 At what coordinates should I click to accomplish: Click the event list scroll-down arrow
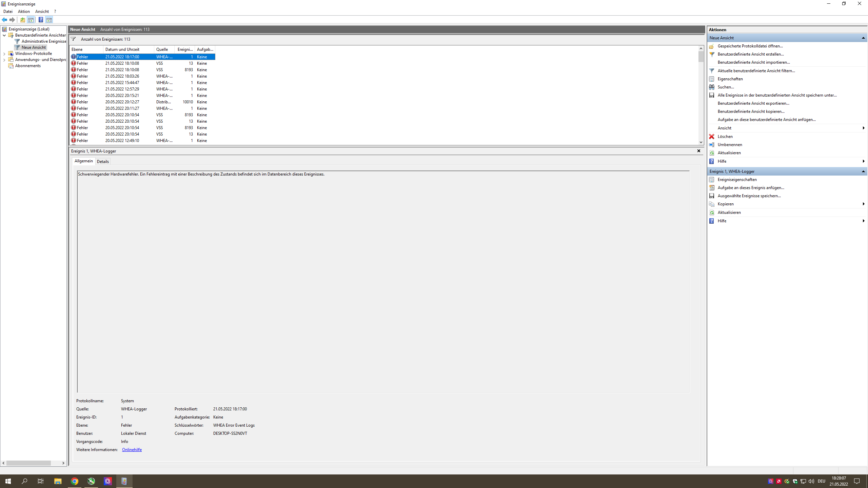point(701,142)
